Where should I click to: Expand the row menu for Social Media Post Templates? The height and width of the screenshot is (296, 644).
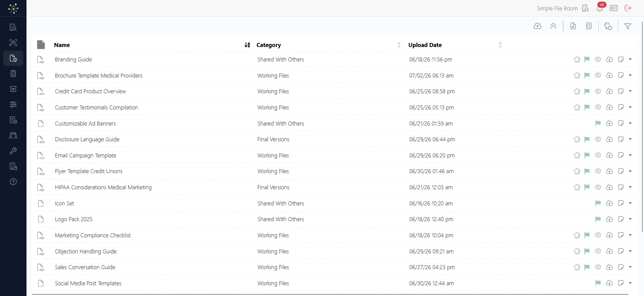point(630,283)
